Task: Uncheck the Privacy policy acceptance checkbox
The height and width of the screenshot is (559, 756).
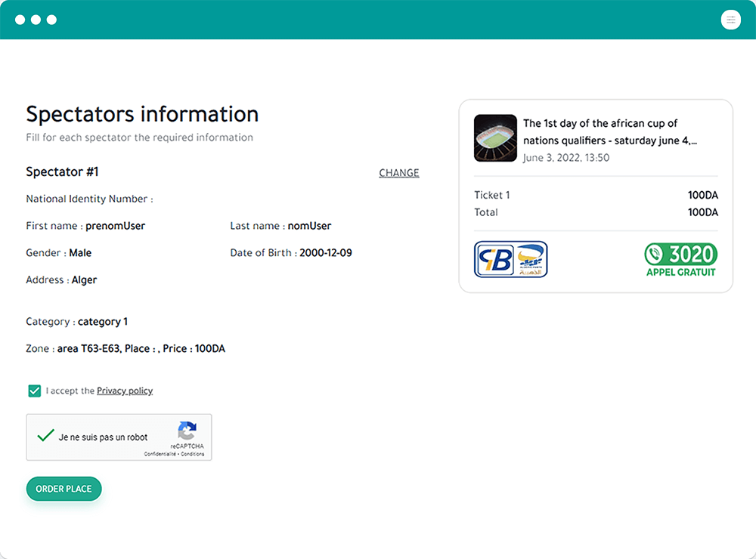Action: (x=34, y=391)
